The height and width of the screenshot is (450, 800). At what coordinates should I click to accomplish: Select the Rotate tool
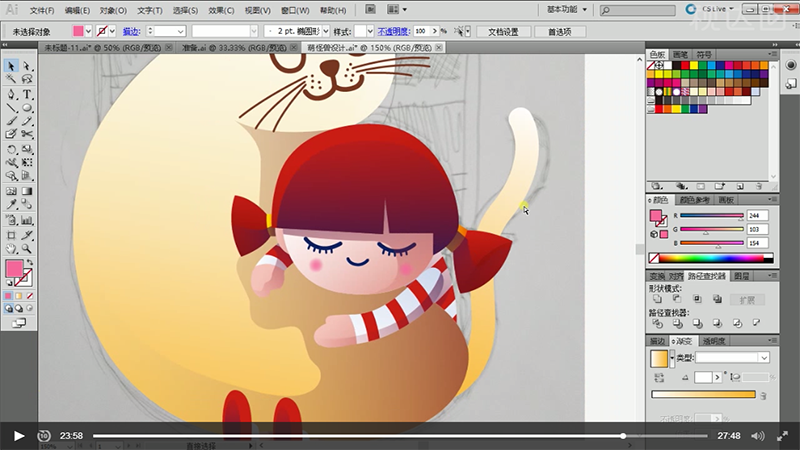pyautogui.click(x=11, y=149)
